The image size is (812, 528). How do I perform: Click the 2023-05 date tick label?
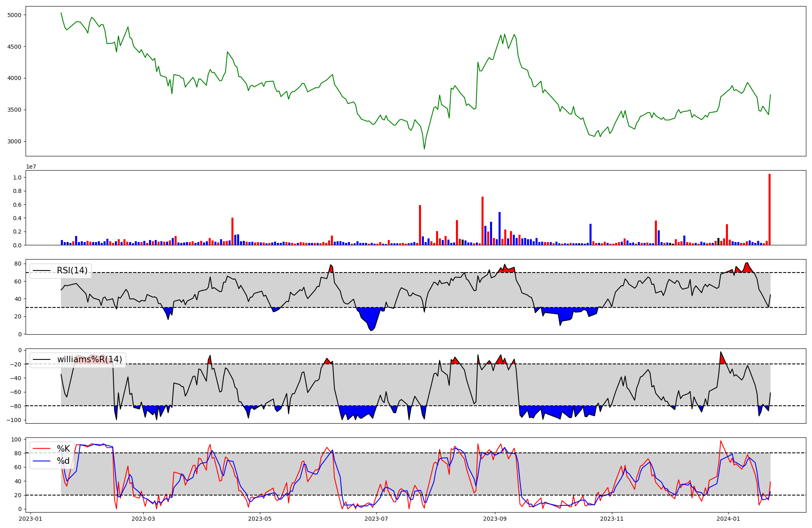[x=259, y=519]
